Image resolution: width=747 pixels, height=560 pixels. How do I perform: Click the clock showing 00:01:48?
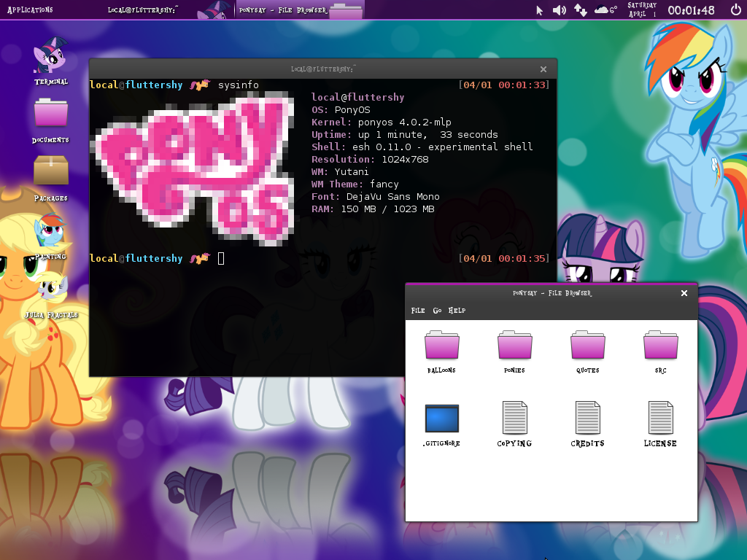coord(692,10)
